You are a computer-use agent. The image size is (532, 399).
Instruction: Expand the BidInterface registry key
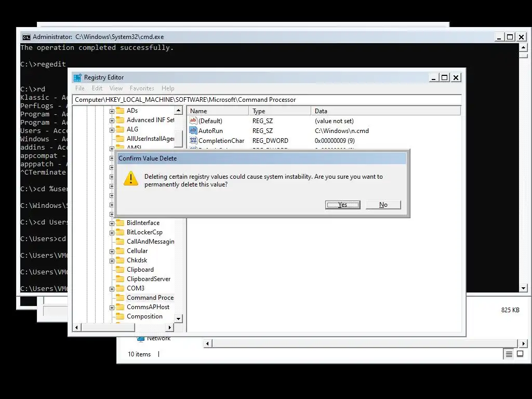(112, 223)
